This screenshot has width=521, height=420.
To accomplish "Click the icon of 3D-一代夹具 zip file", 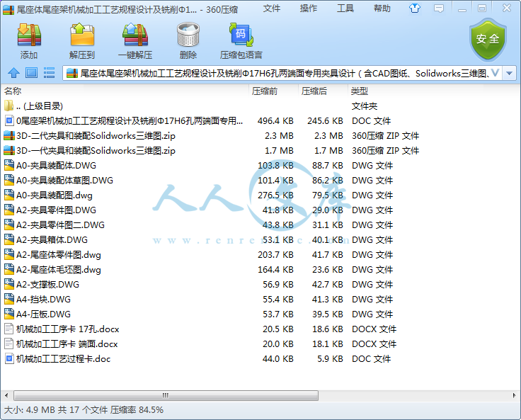I will tap(9, 151).
